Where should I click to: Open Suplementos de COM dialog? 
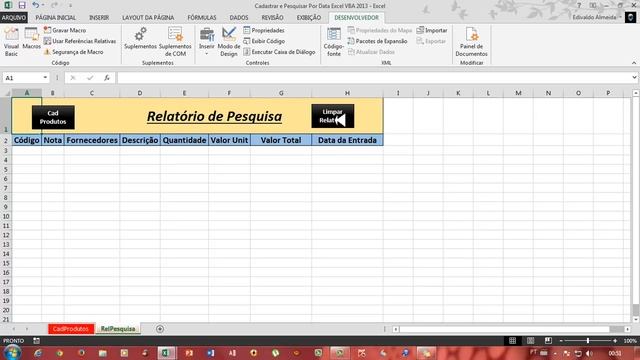pos(176,42)
